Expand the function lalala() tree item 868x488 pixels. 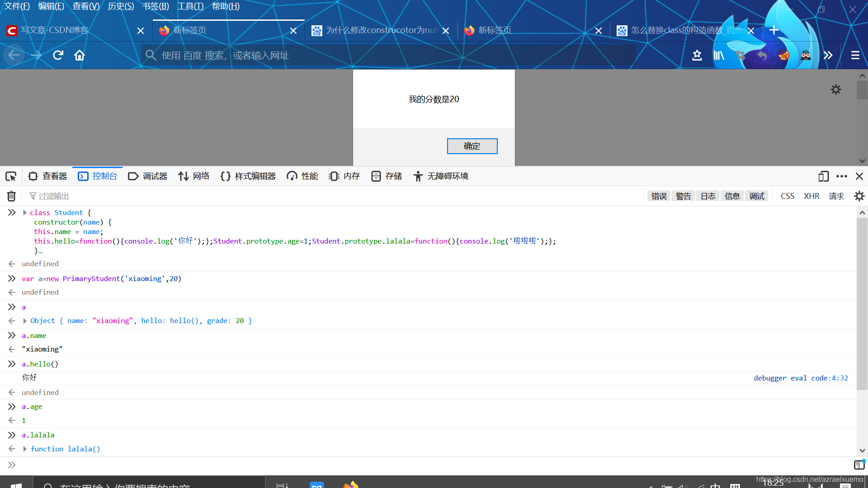(26, 449)
